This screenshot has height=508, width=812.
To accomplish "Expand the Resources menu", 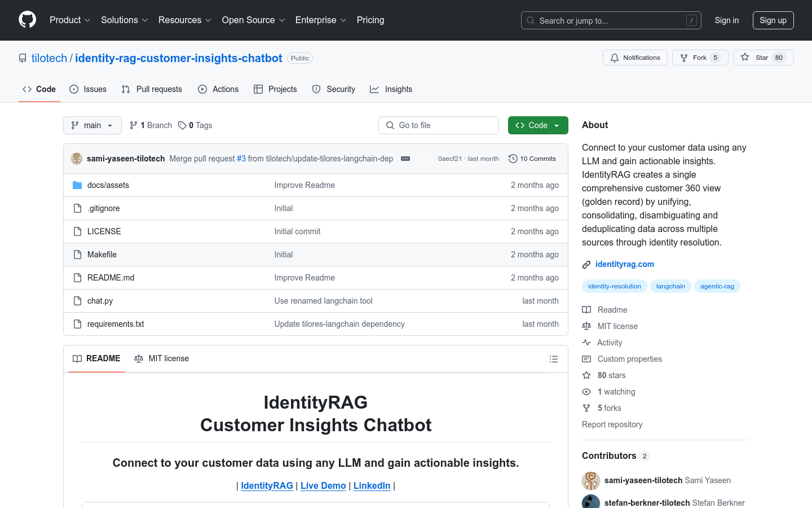I will [x=185, y=20].
